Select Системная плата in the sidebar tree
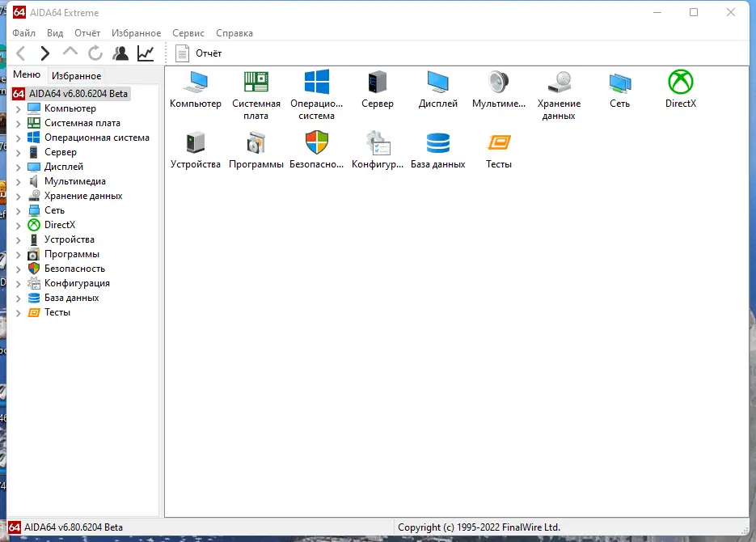Screen dimensions: 756x542 click(x=82, y=123)
